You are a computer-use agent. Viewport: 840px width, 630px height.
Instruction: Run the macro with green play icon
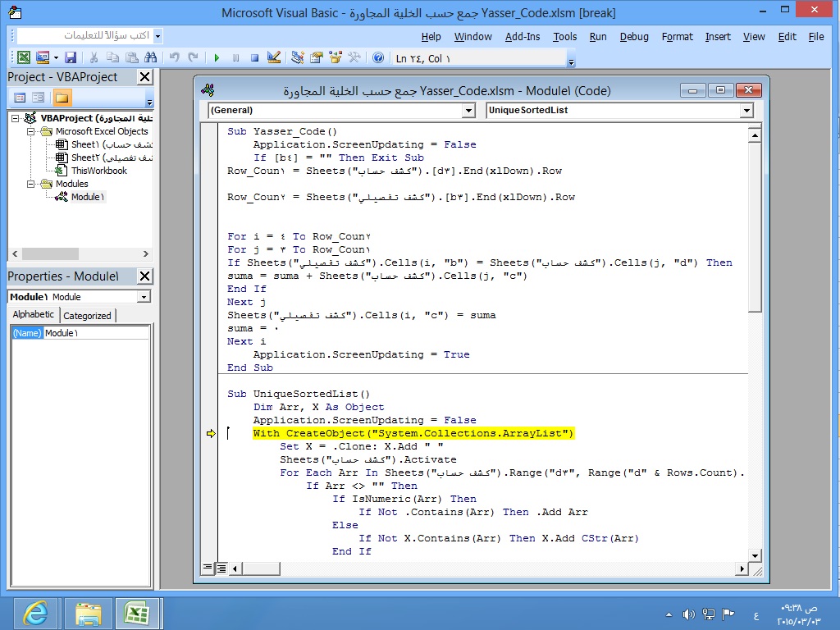[x=217, y=58]
